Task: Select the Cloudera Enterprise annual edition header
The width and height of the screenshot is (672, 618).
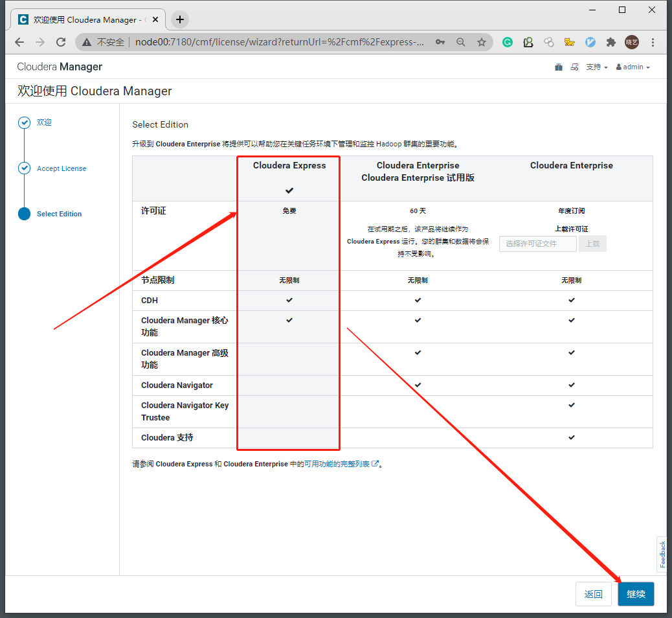Action: click(x=571, y=166)
